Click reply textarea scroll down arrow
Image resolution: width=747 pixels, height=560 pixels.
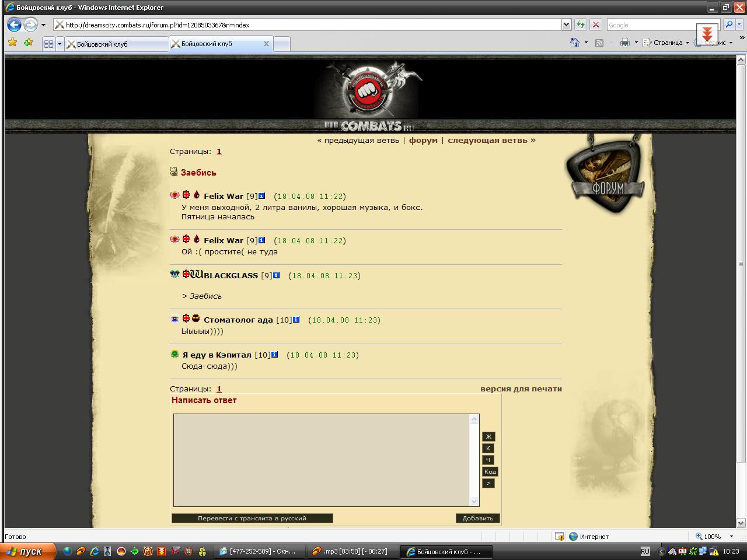pyautogui.click(x=474, y=501)
